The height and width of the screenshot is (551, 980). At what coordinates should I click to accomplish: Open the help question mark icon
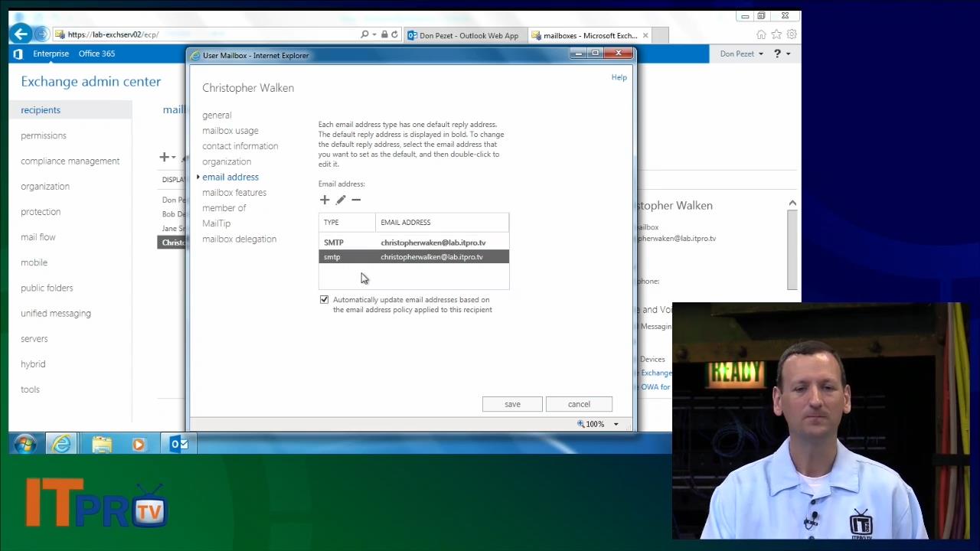(x=777, y=54)
